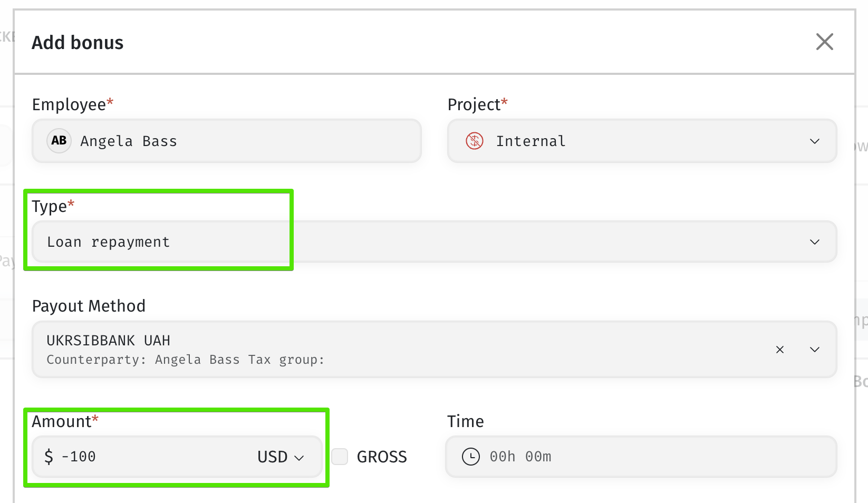
Task: Enable the GROSS checkbox
Action: (340, 457)
